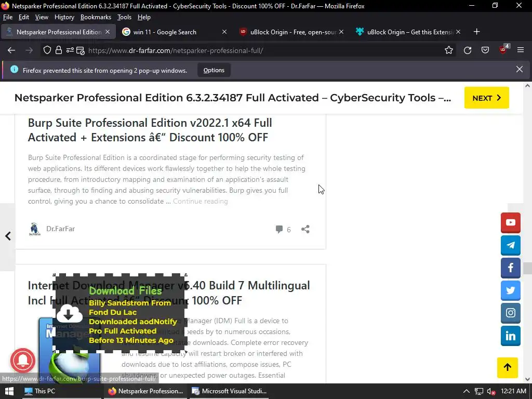Image resolution: width=532 pixels, height=399 pixels.
Task: Open the site permissions icon in address bar
Action: click(70, 50)
